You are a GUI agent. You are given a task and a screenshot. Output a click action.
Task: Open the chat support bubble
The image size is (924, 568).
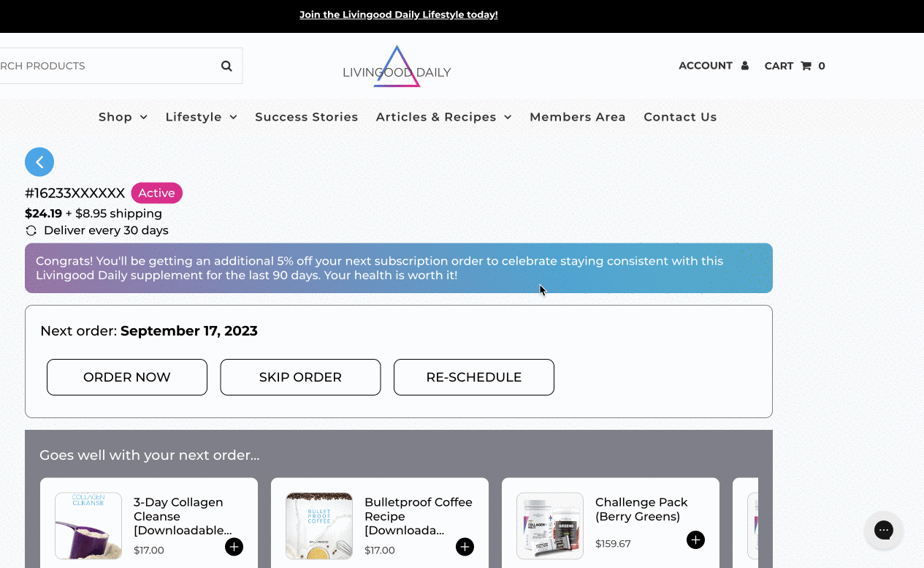click(x=884, y=530)
